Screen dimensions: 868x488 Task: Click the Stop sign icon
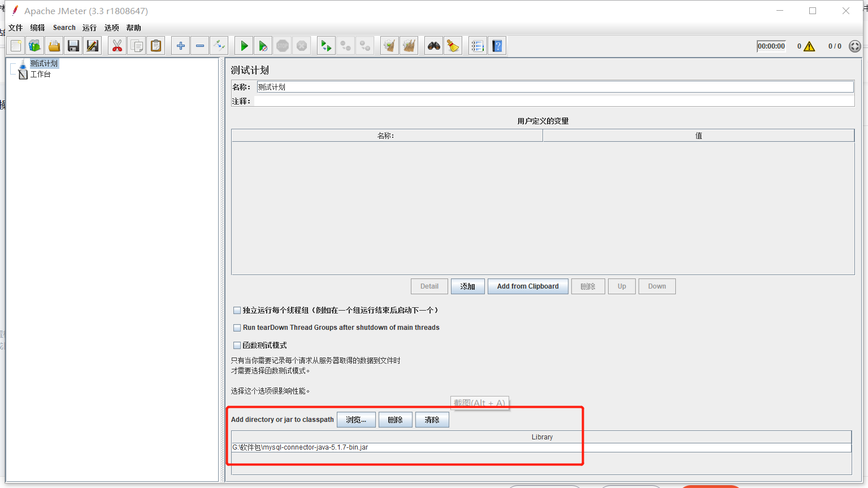click(x=283, y=46)
